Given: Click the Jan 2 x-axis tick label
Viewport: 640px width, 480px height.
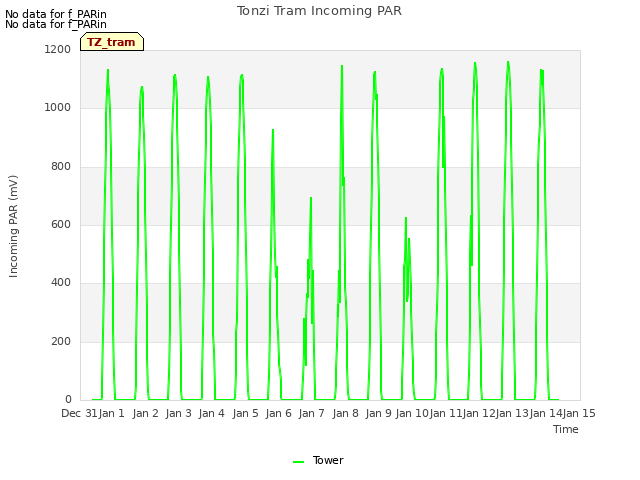Looking at the screenshot, I should pos(145,413).
